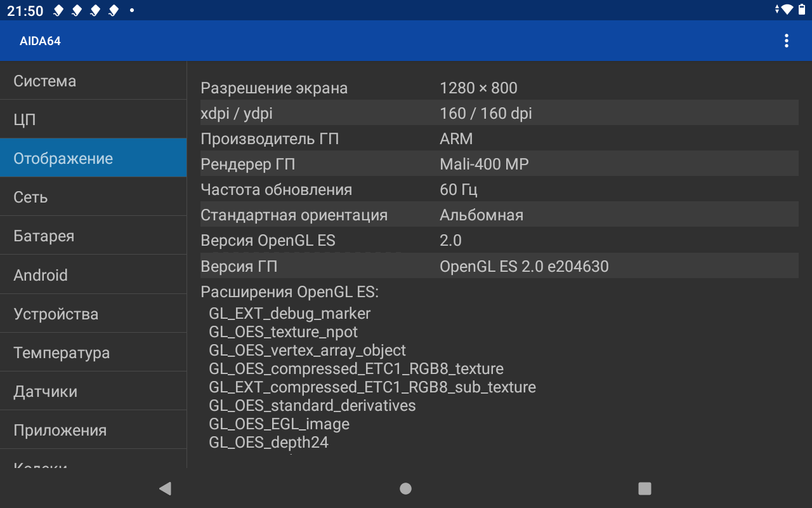The height and width of the screenshot is (508, 812).
Task: Open the Система section
Action: pos(93,81)
